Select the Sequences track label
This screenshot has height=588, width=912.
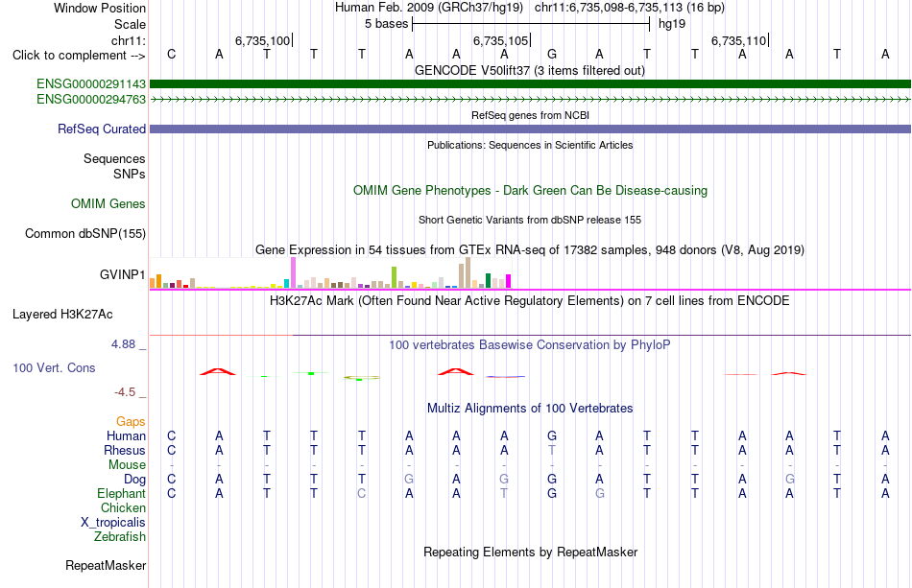point(114,158)
